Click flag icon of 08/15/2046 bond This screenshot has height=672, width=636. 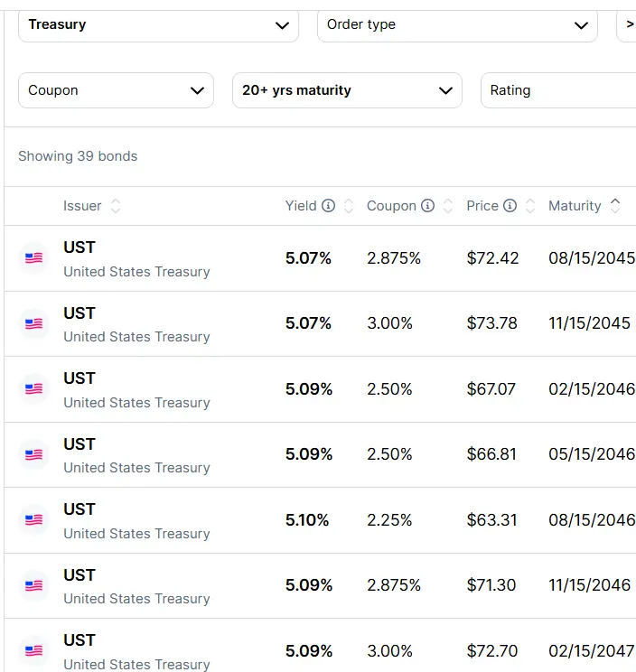(33, 520)
